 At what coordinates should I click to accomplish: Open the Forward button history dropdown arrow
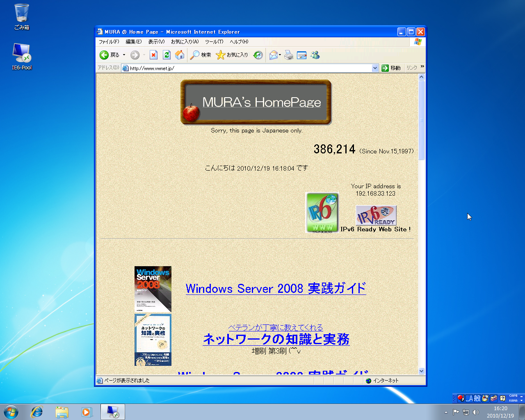[144, 55]
